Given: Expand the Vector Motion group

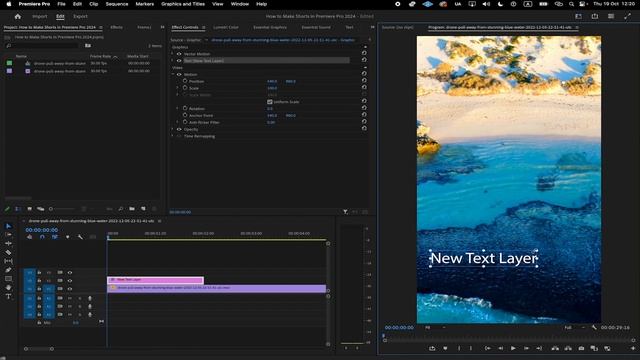Looking at the screenshot, I should click(173, 54).
